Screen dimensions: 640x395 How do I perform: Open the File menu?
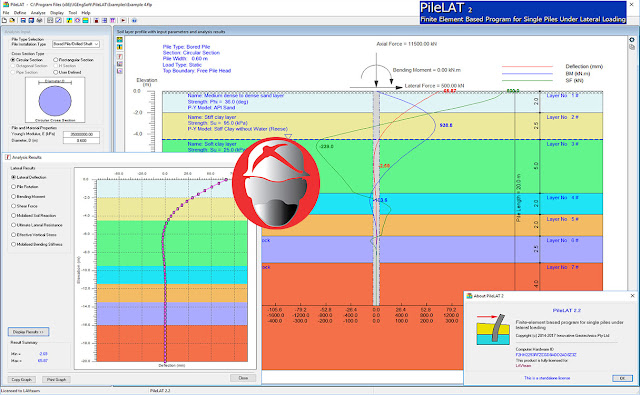[6, 13]
